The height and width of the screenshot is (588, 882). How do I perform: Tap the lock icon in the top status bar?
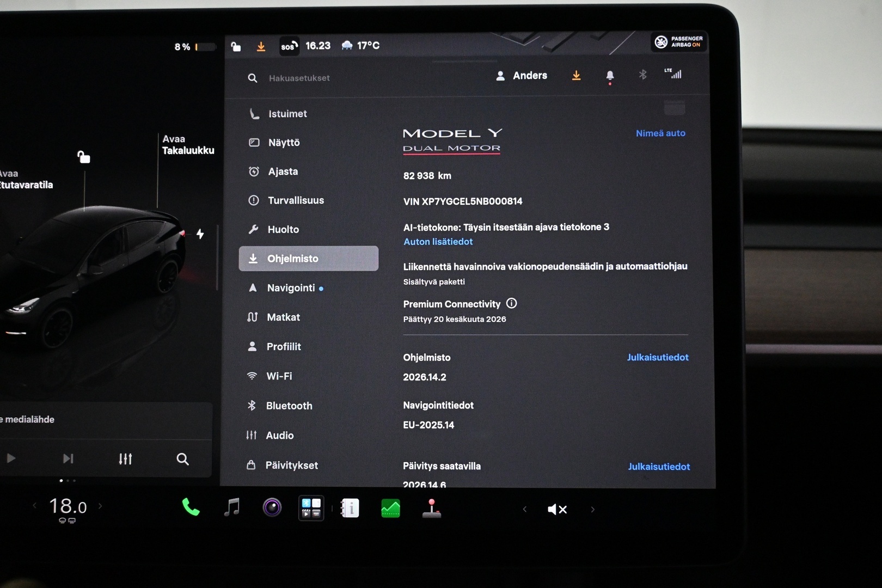pos(236,46)
